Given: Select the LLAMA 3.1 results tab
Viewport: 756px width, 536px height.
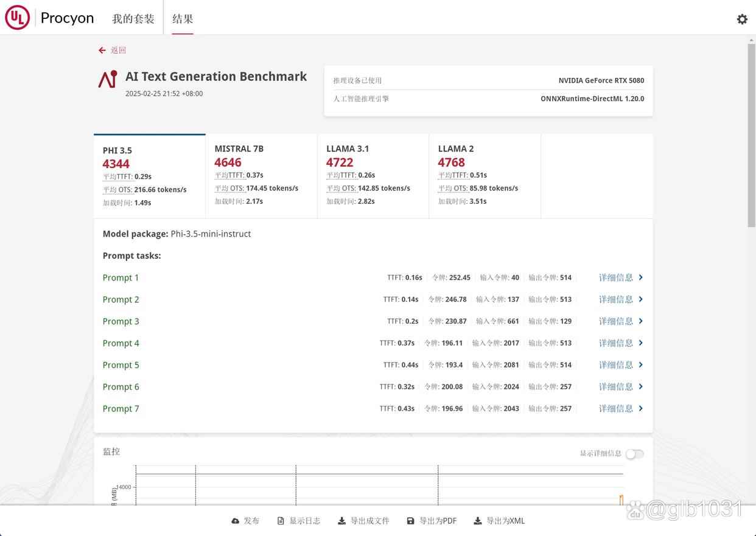Looking at the screenshot, I should [x=373, y=175].
